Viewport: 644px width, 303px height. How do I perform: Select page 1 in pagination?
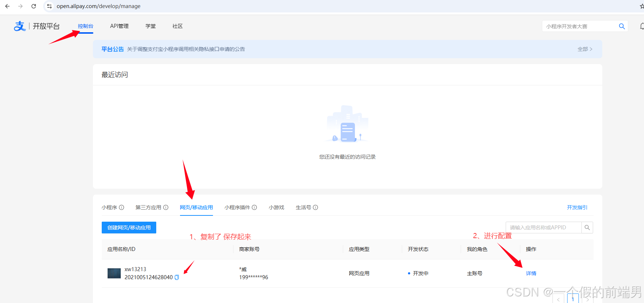pyautogui.click(x=573, y=299)
